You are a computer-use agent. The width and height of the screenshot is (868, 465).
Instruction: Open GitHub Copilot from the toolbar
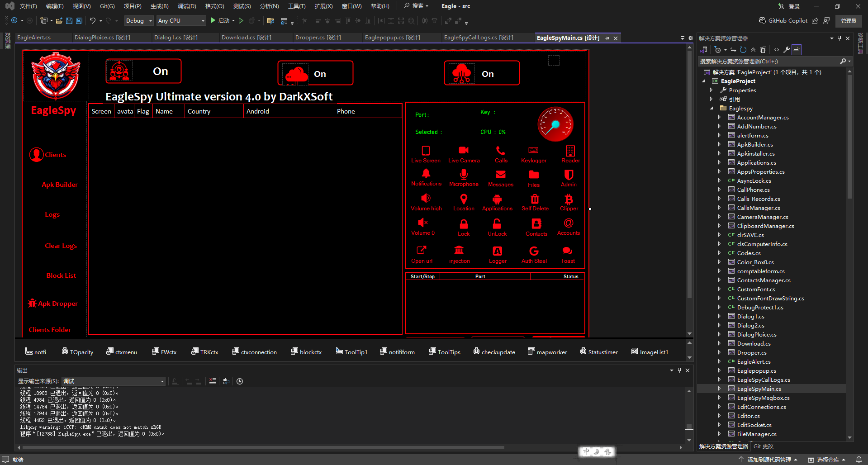[783, 21]
